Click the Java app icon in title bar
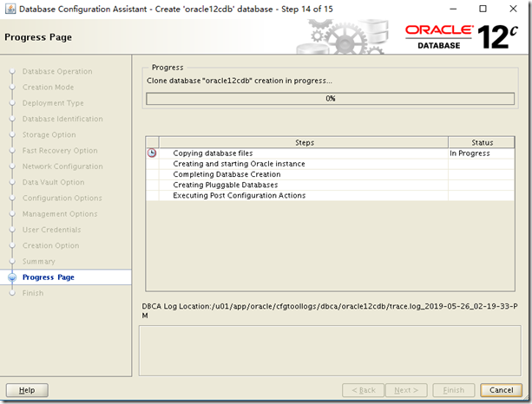 point(10,9)
